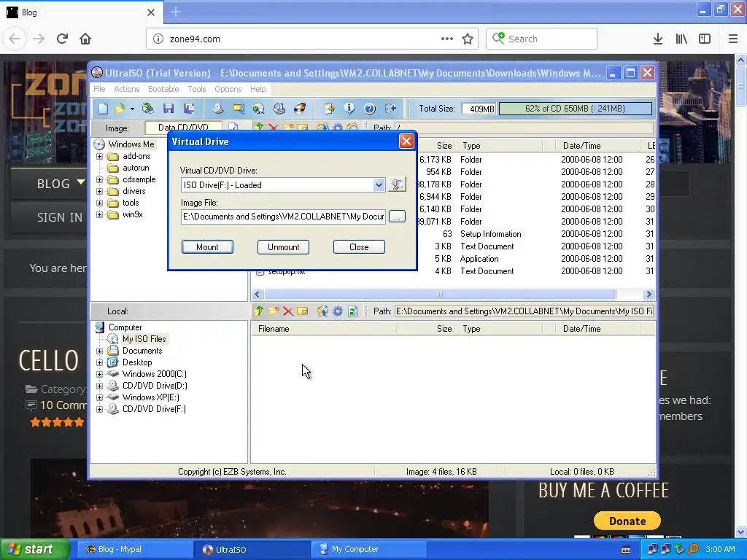747x560 pixels.
Task: Expand the Windows 2000(C:) drive node
Action: (x=99, y=374)
